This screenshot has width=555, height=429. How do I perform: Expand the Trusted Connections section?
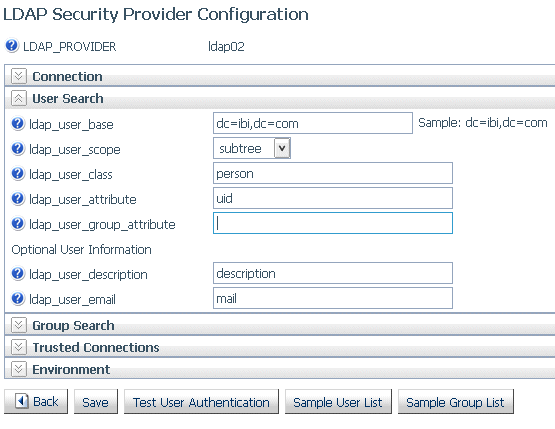point(19,347)
